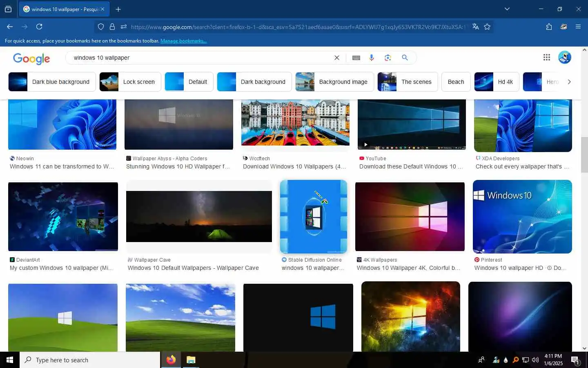588x368 pixels.
Task: Translate this page icon
Action: coord(475,27)
